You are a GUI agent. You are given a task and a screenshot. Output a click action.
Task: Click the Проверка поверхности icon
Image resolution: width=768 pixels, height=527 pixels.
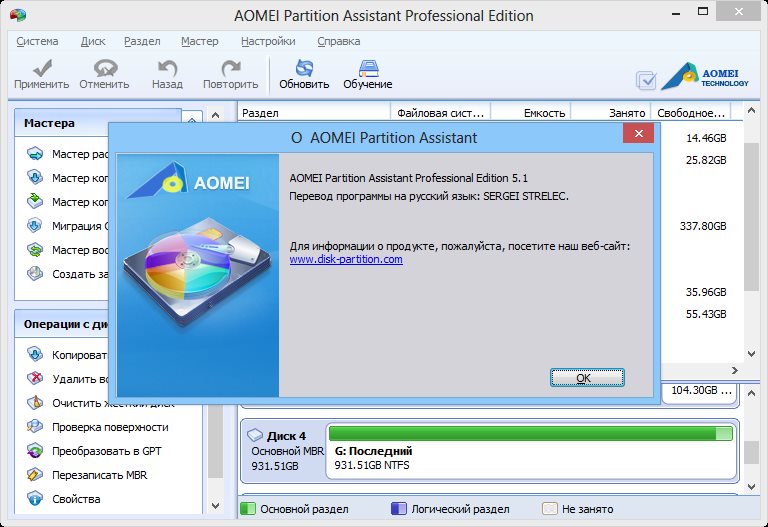(35, 427)
